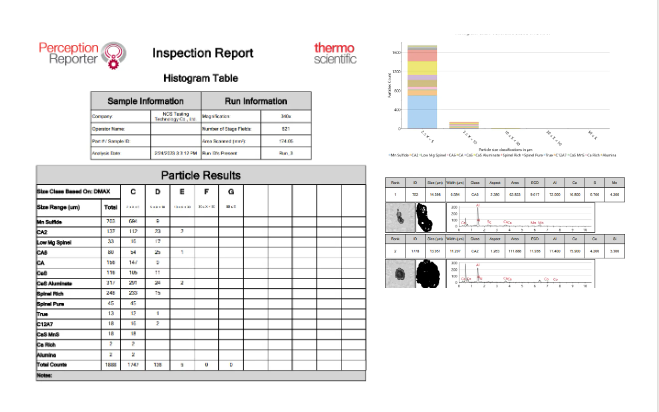
Task: Click the Total Counts row label
Action: [x=54, y=366]
